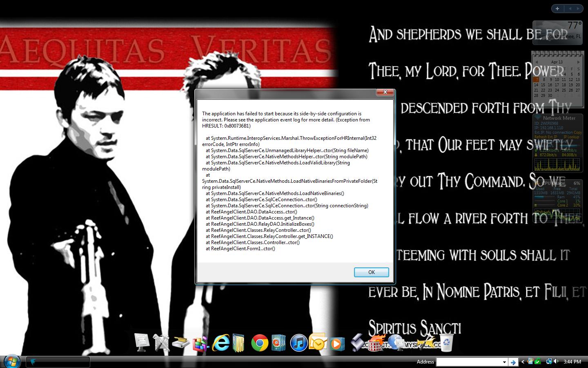The width and height of the screenshot is (588, 368).
Task: Close the error dialog with X
Action: pos(385,92)
